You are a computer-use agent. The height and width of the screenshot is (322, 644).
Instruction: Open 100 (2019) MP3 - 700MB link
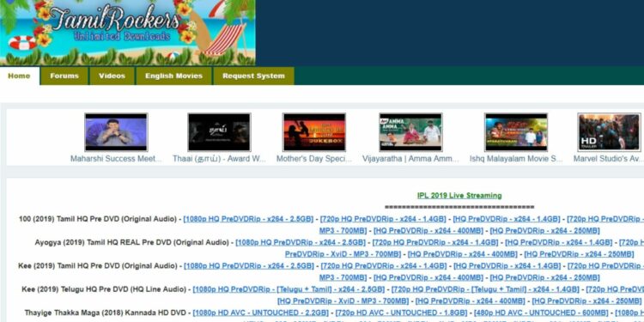pyautogui.click(x=343, y=231)
